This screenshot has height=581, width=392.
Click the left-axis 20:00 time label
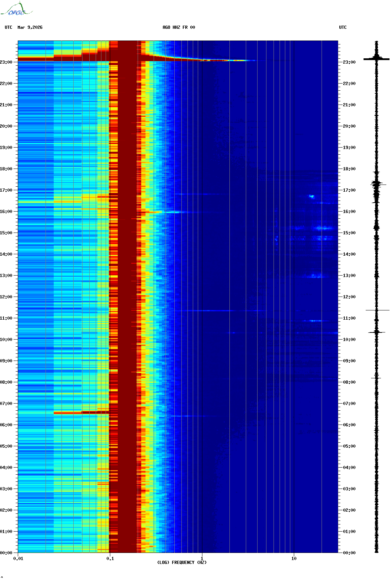pyautogui.click(x=6, y=126)
